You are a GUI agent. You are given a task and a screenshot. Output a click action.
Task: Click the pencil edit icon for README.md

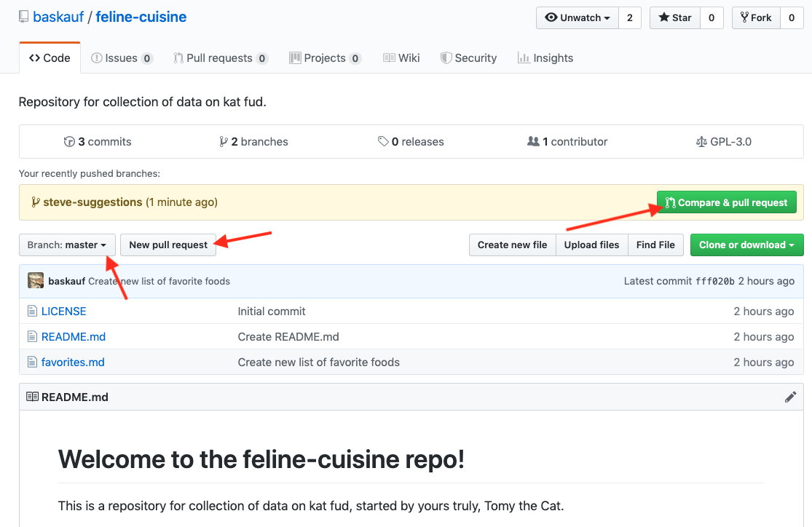[790, 397]
